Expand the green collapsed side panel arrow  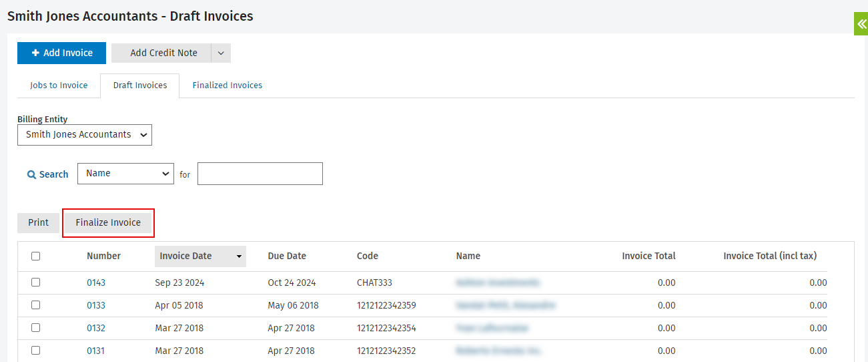point(861,23)
